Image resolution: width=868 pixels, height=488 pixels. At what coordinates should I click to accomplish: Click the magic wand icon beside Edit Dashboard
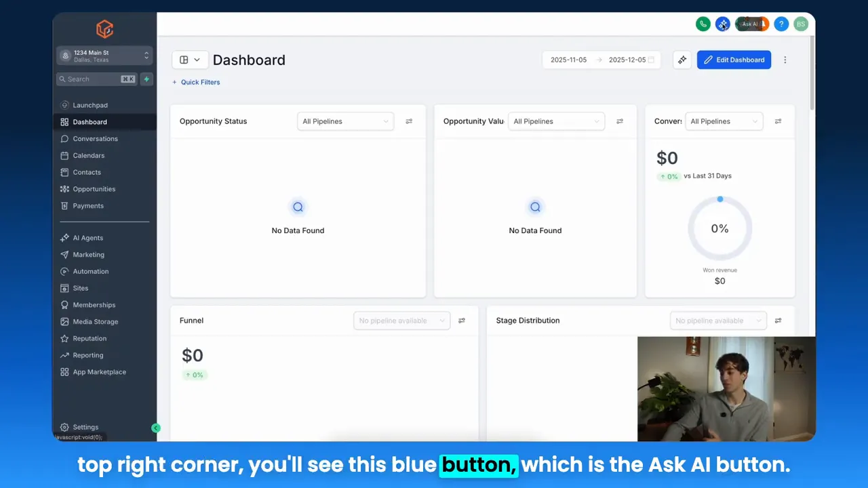[682, 60]
